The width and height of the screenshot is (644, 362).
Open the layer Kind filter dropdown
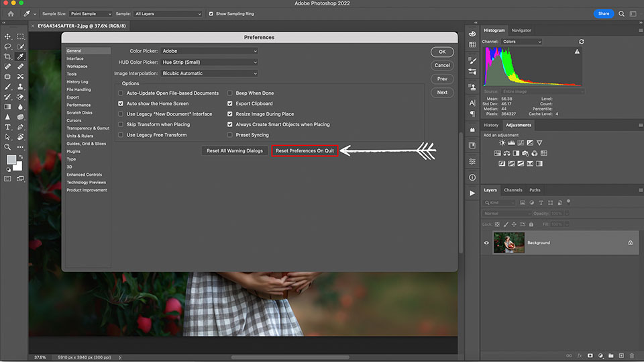(499, 202)
